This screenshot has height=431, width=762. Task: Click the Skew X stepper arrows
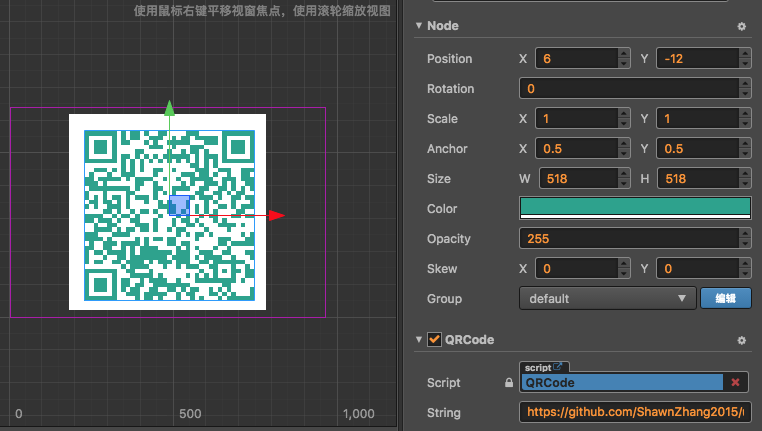tap(624, 269)
